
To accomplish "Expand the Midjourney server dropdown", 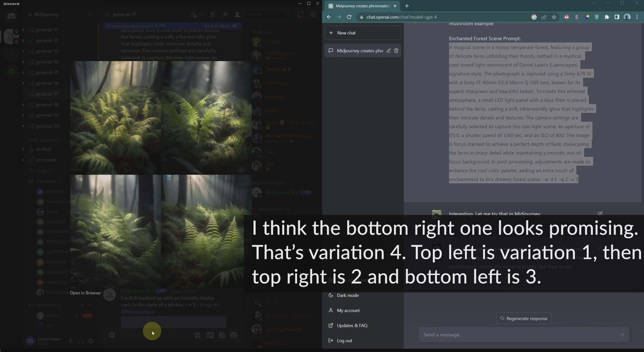I will coord(89,14).
